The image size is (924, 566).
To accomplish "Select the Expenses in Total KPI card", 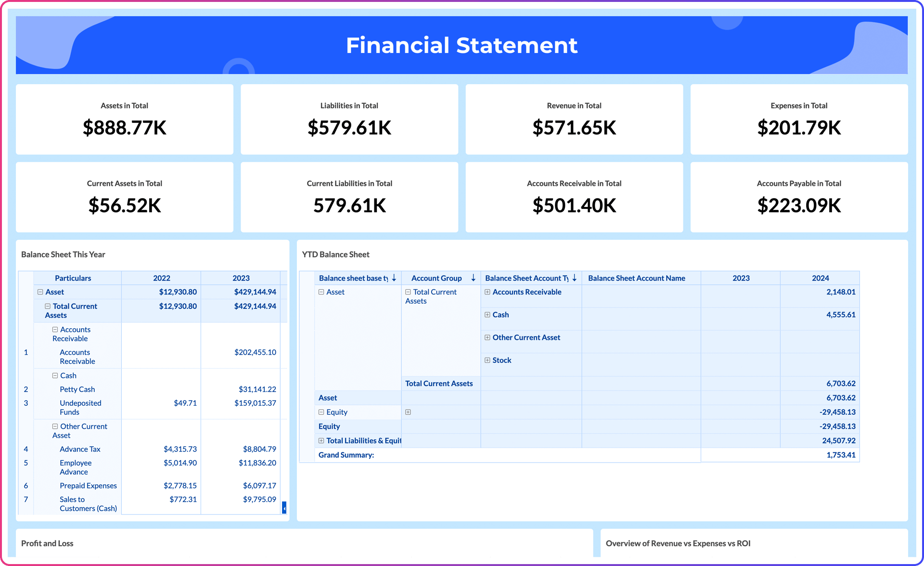I will coord(799,119).
